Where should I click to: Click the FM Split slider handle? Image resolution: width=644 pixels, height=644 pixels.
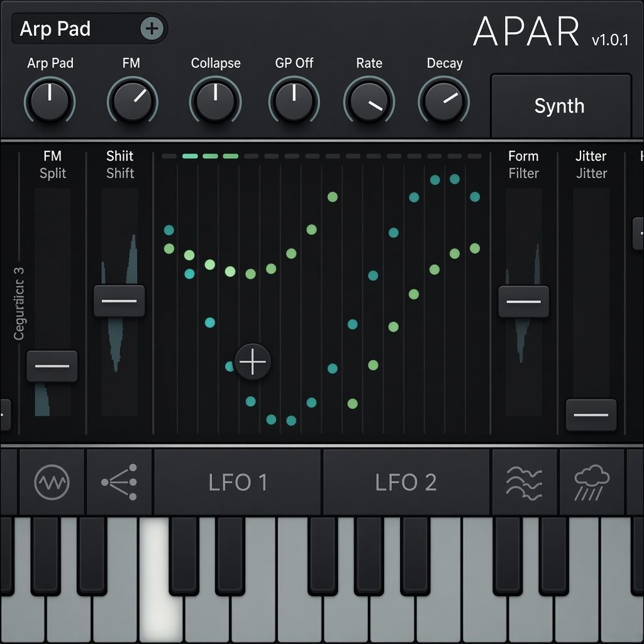[x=52, y=366]
